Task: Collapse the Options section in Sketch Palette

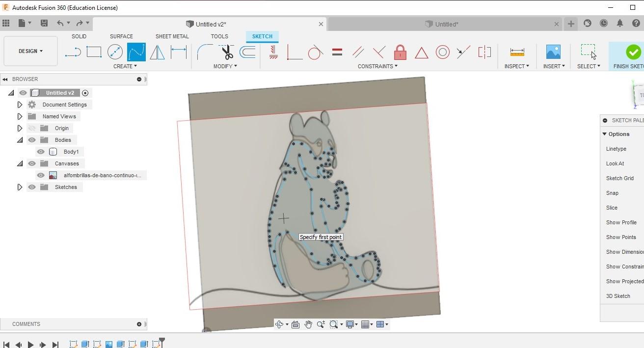Action: pyautogui.click(x=604, y=134)
